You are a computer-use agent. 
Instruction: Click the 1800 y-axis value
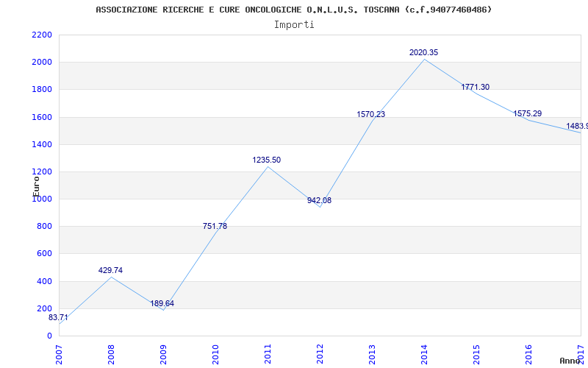point(42,90)
